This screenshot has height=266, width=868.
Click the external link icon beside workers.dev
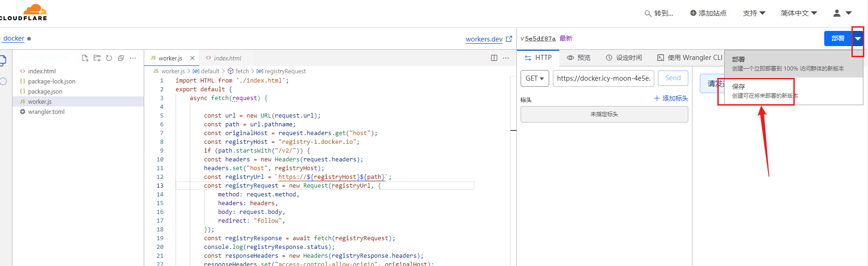[x=509, y=39]
